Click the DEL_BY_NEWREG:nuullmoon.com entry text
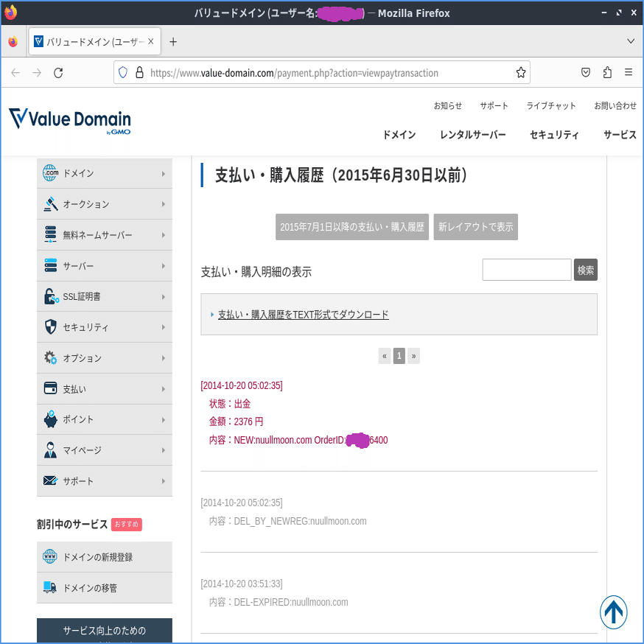This screenshot has height=644, width=644. click(300, 521)
